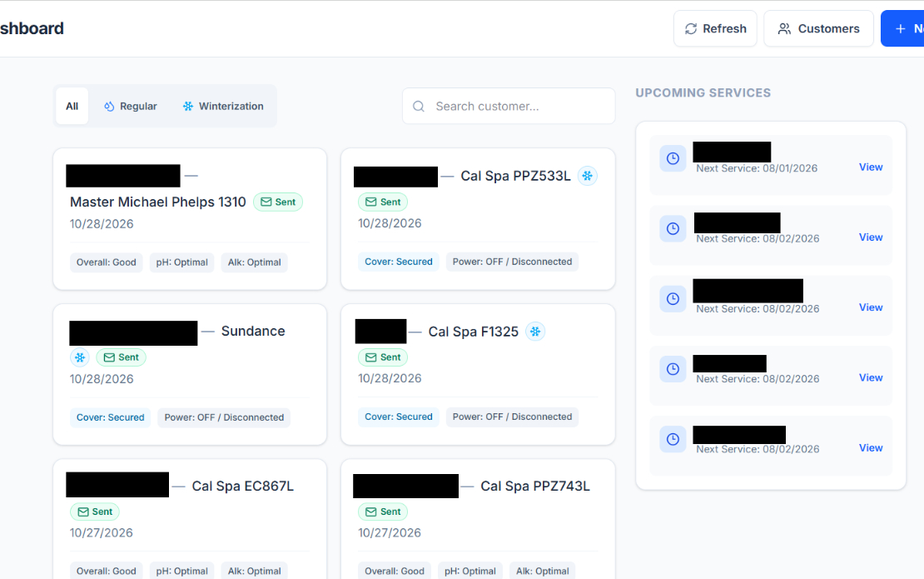Click the customers people icon
This screenshot has width=924, height=579.
pos(784,29)
